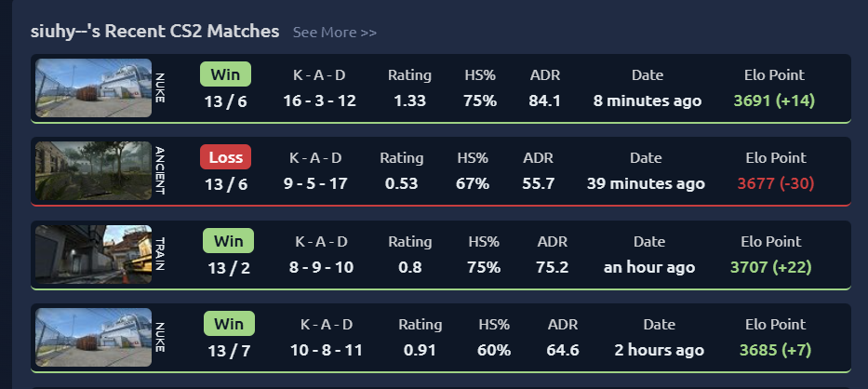
Task: Click the 1.33 rating value
Action: tap(409, 101)
